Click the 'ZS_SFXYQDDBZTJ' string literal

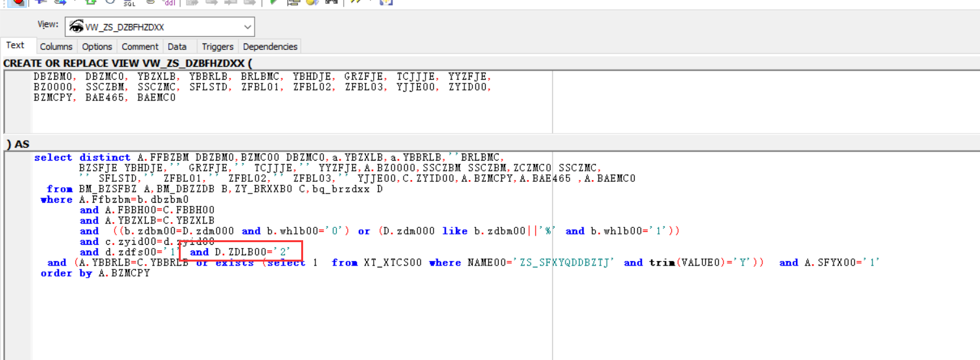[x=565, y=262]
